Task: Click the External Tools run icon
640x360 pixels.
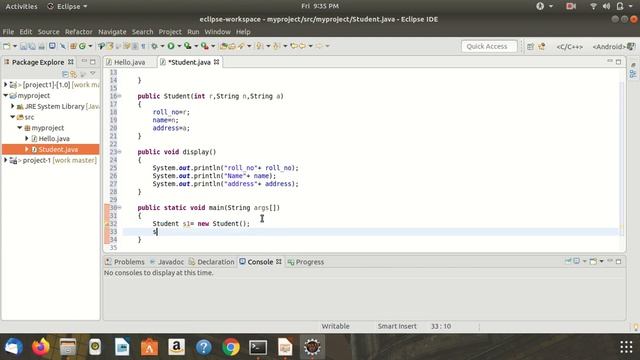Action: pos(204,46)
